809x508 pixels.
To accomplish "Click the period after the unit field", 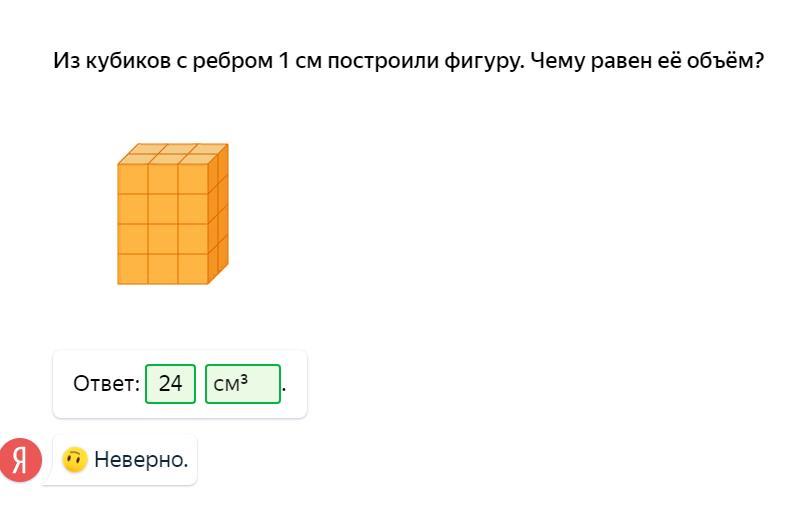I will (x=284, y=386).
